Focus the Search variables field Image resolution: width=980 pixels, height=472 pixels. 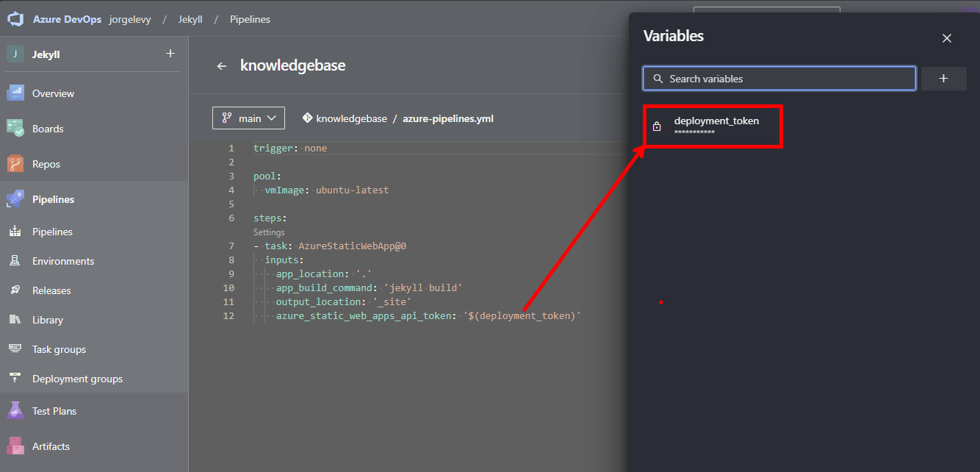[779, 79]
